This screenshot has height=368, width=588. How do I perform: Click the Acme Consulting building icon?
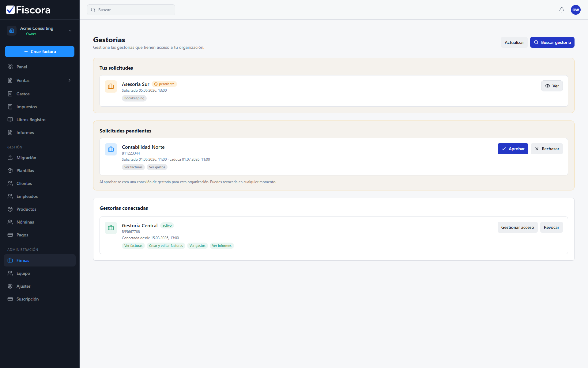[x=12, y=31]
